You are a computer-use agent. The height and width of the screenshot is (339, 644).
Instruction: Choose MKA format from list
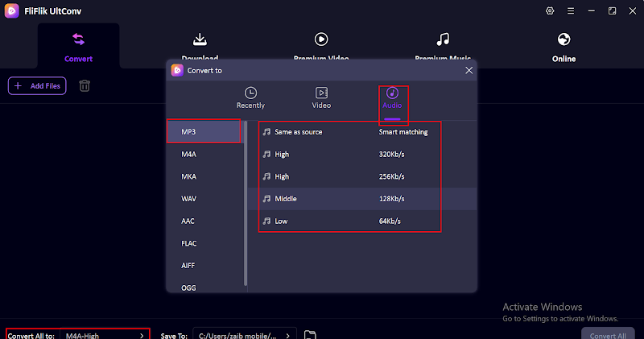pyautogui.click(x=204, y=176)
